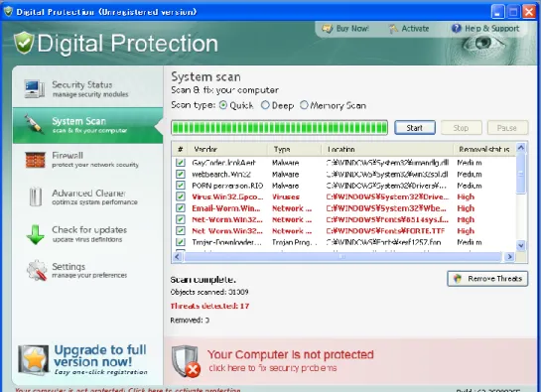Click the threat list scroll up arrow
This screenshot has width=541, height=392.
click(x=521, y=148)
